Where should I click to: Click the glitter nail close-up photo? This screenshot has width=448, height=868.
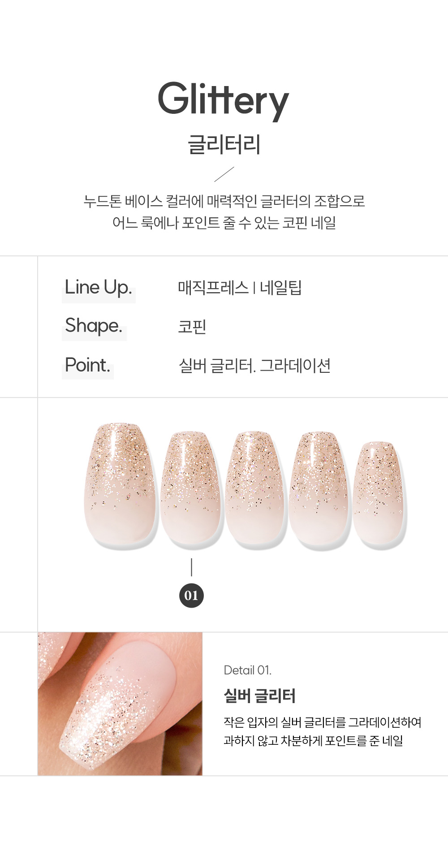pyautogui.click(x=120, y=704)
